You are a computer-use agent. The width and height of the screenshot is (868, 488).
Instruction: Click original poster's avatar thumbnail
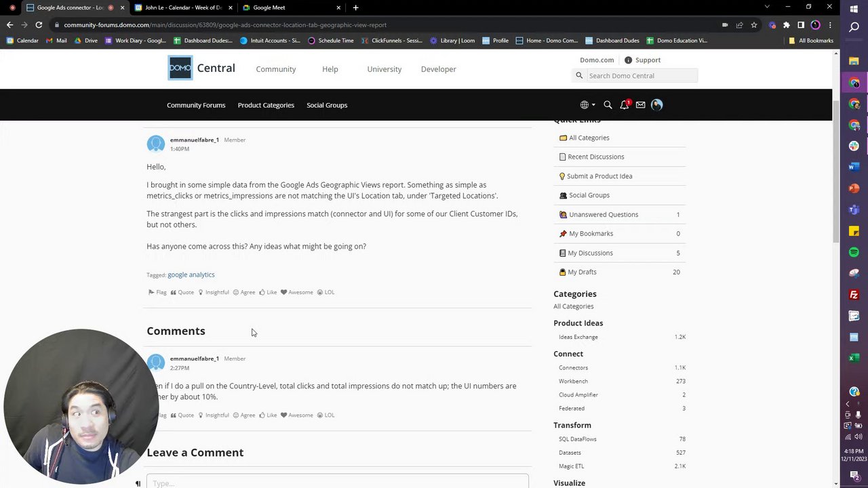156,144
